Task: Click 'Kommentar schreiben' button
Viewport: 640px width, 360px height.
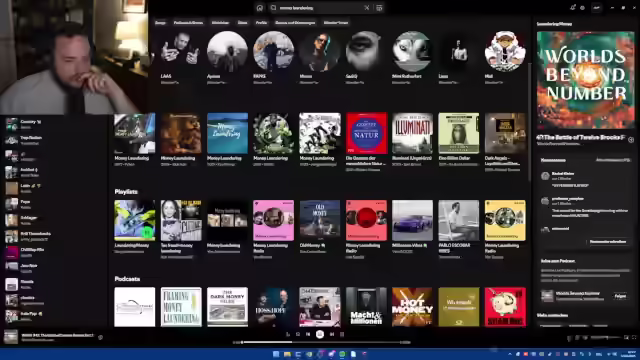Action: 608,242
